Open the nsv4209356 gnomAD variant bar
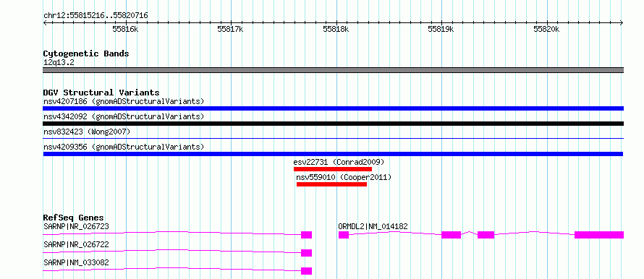 333,154
